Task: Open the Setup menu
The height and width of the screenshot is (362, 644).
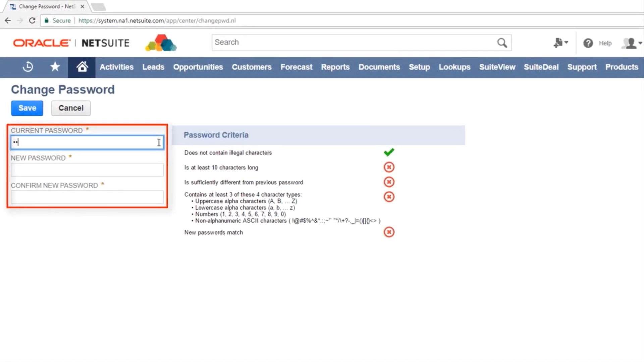Action: coord(419,67)
